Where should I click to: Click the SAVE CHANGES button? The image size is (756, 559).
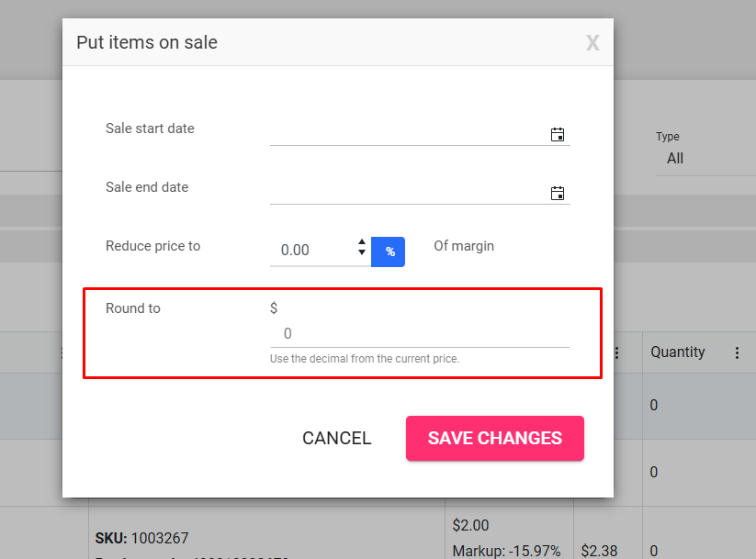pos(495,438)
